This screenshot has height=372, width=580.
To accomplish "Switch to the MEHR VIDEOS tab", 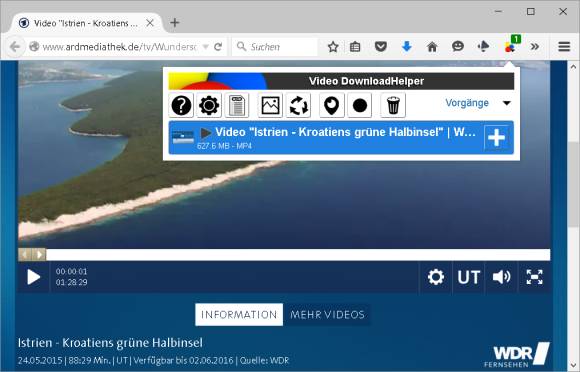I will pyautogui.click(x=327, y=315).
